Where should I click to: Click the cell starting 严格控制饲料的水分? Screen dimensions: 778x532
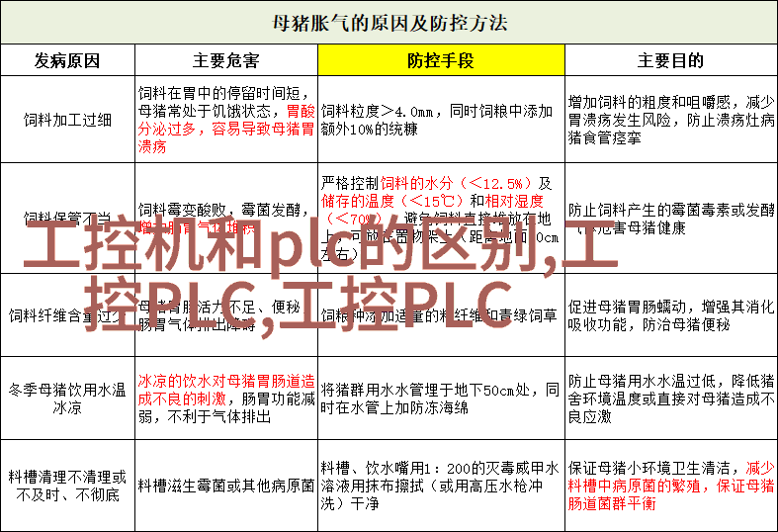[441, 218]
